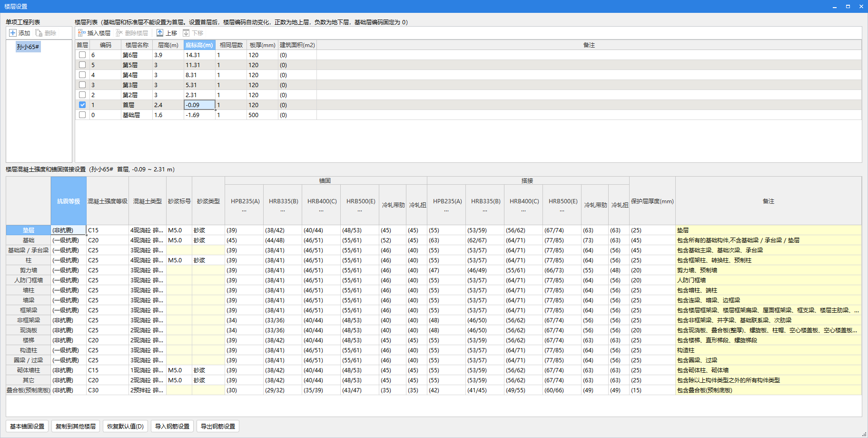Tick the 首层 checkbox for 基础层
The image size is (868, 438).
82,115
